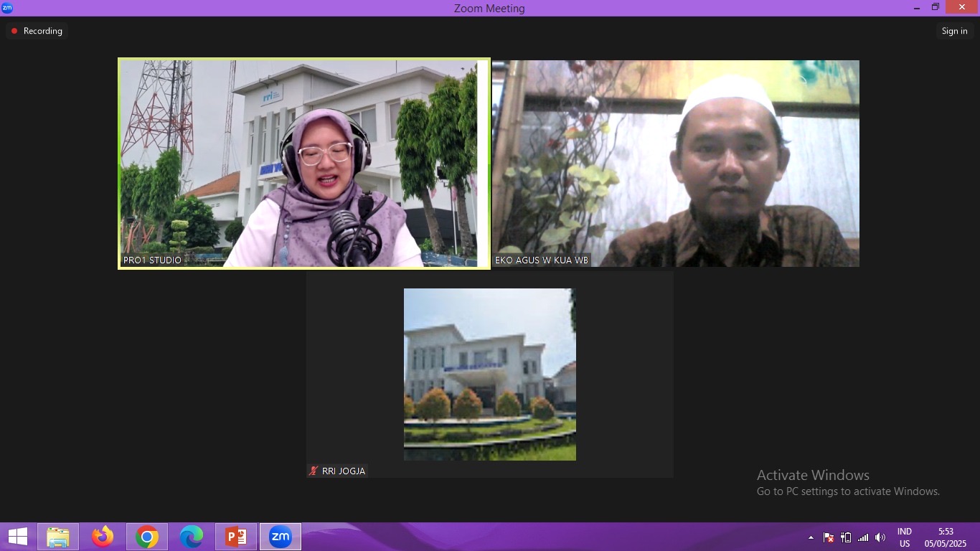
Task: Open the Windows Start menu
Action: coord(18,537)
